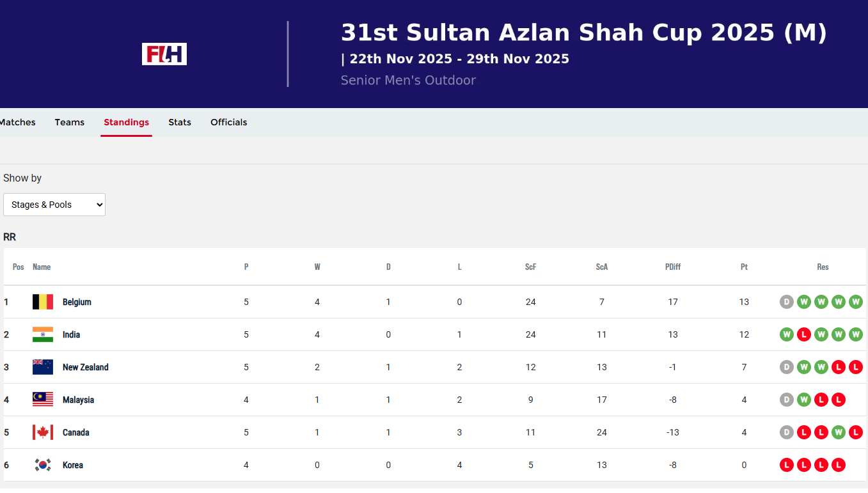The image size is (868, 493).
Task: Click the FIH logo in the header
Action: click(164, 54)
